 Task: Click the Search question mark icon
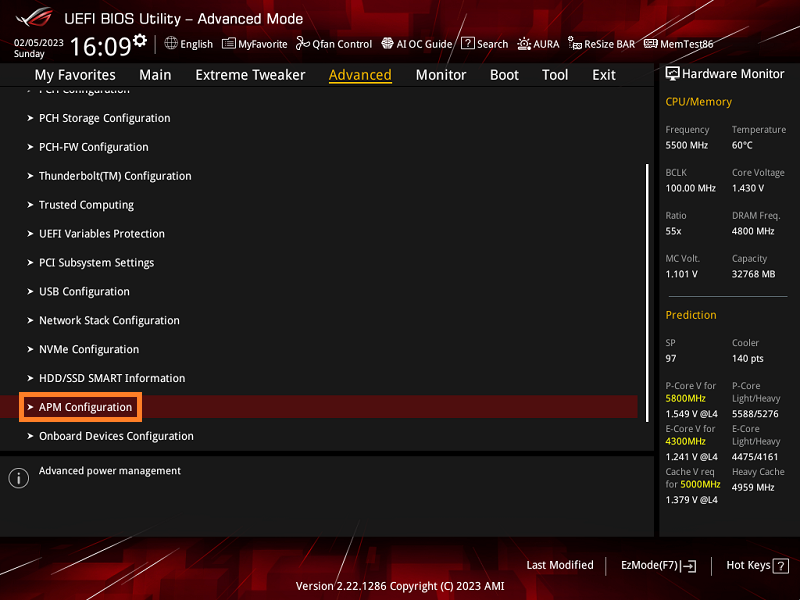click(467, 43)
